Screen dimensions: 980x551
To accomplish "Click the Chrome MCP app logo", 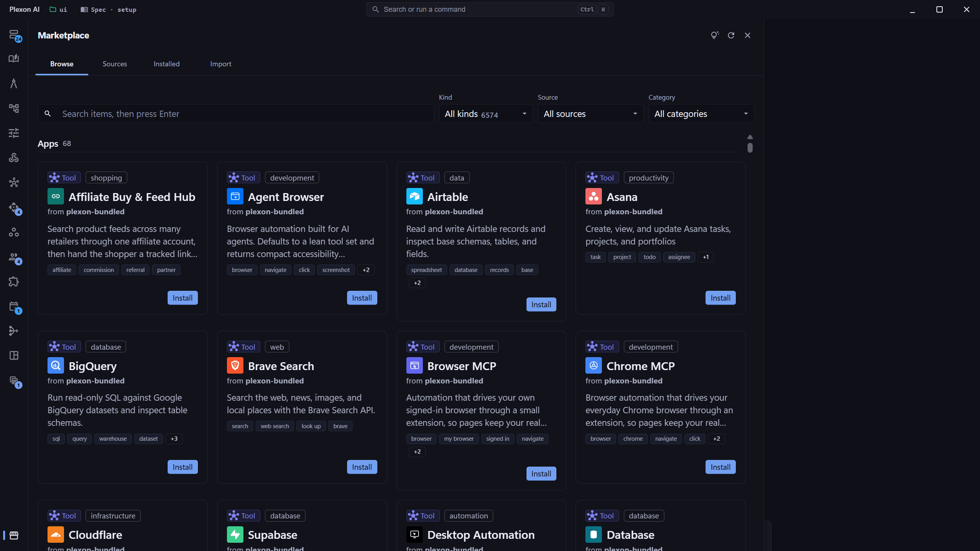I will pos(594,365).
